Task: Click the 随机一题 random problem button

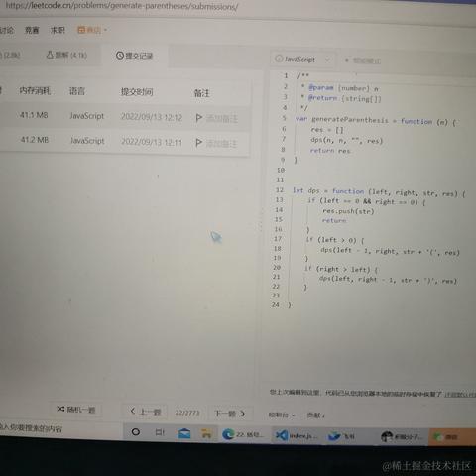Action: tap(76, 410)
